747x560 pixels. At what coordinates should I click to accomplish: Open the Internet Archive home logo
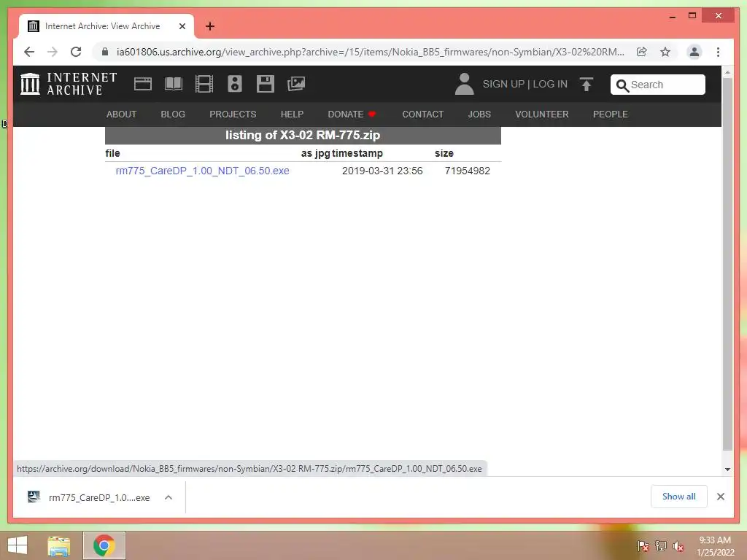[x=69, y=84]
